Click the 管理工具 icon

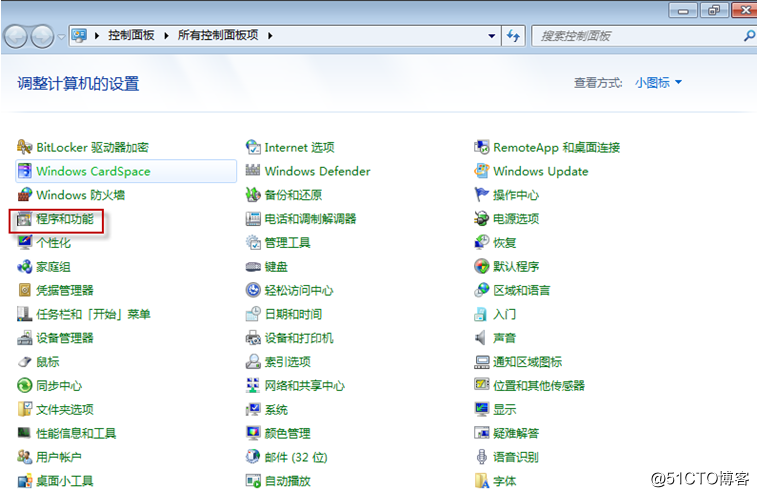[253, 242]
